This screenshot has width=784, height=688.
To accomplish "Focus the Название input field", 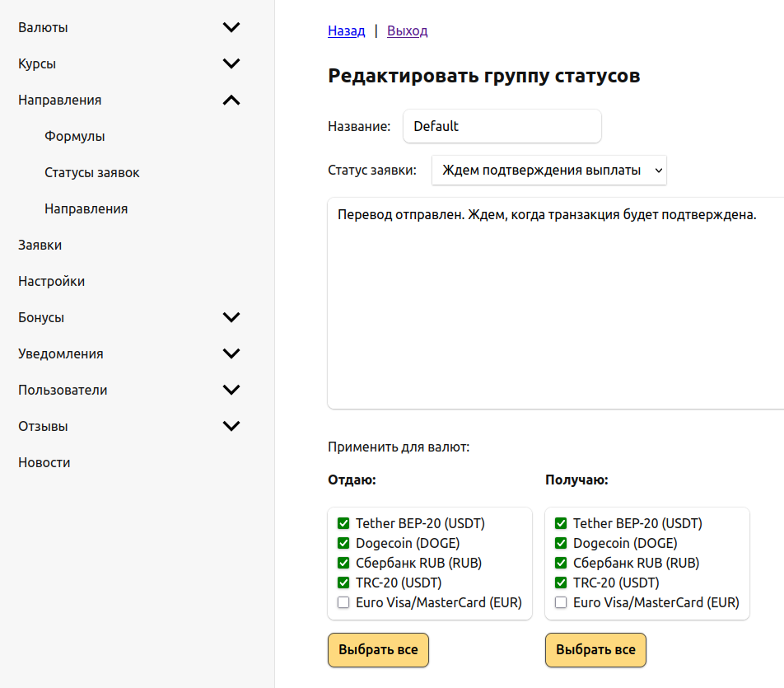I will click(x=502, y=126).
